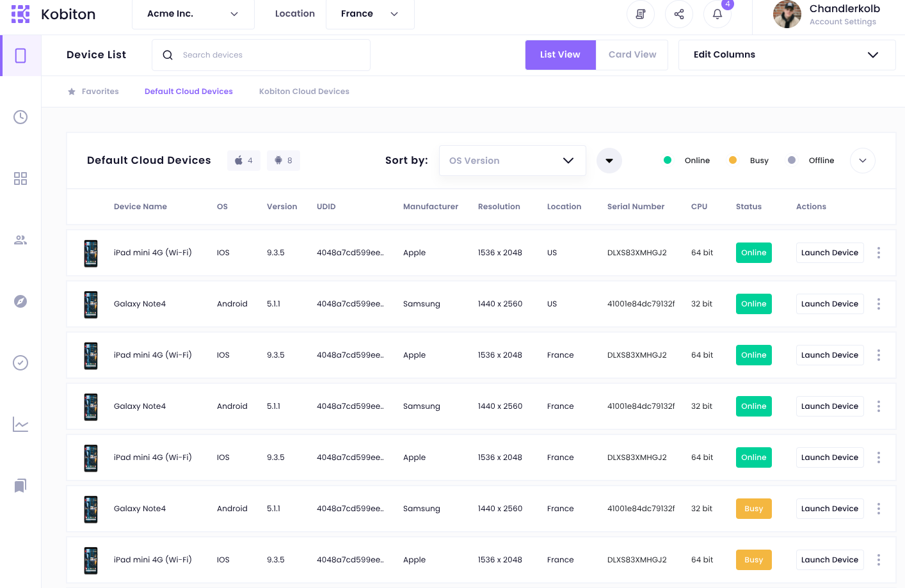
Task: Open more options for Online France Galaxy Note4
Action: (879, 406)
